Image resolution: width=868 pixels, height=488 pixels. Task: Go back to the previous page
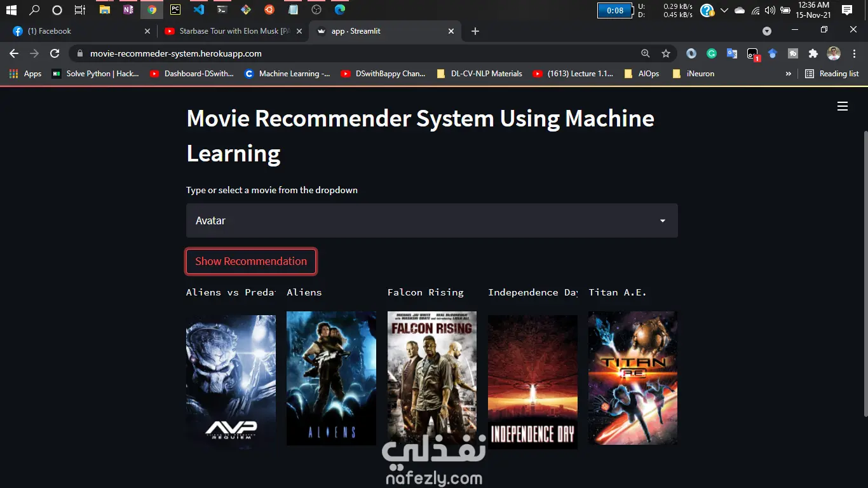pos(14,53)
